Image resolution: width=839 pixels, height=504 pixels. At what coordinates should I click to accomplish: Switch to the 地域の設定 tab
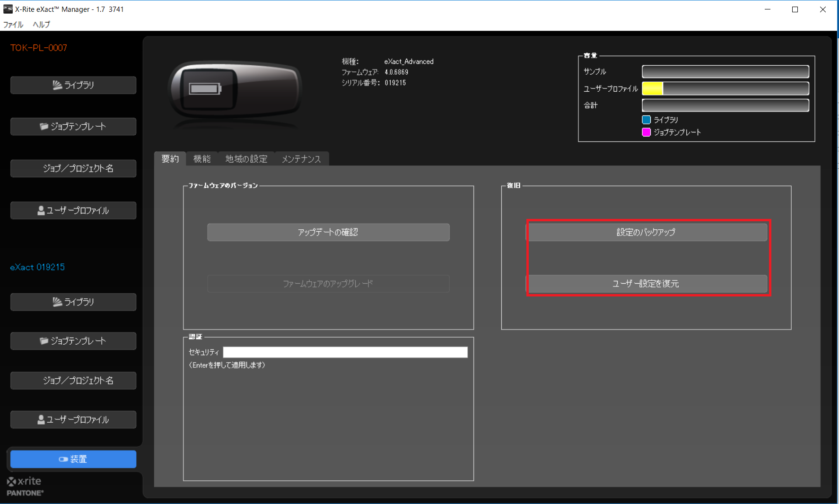pyautogui.click(x=246, y=159)
